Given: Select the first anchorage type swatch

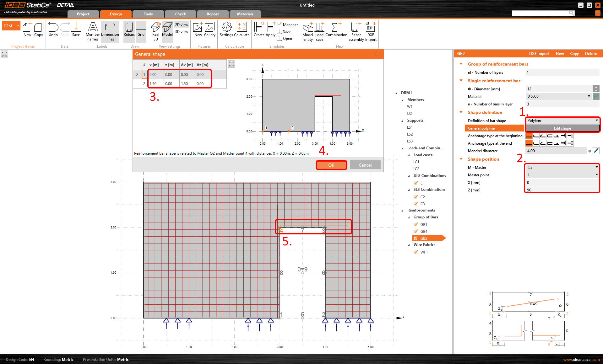Looking at the screenshot, I should [529, 136].
